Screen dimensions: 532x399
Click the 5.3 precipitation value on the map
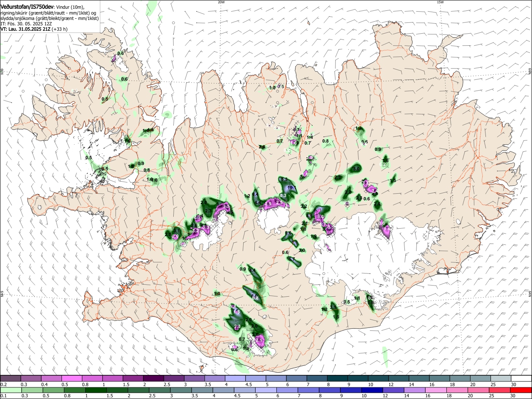point(284,180)
